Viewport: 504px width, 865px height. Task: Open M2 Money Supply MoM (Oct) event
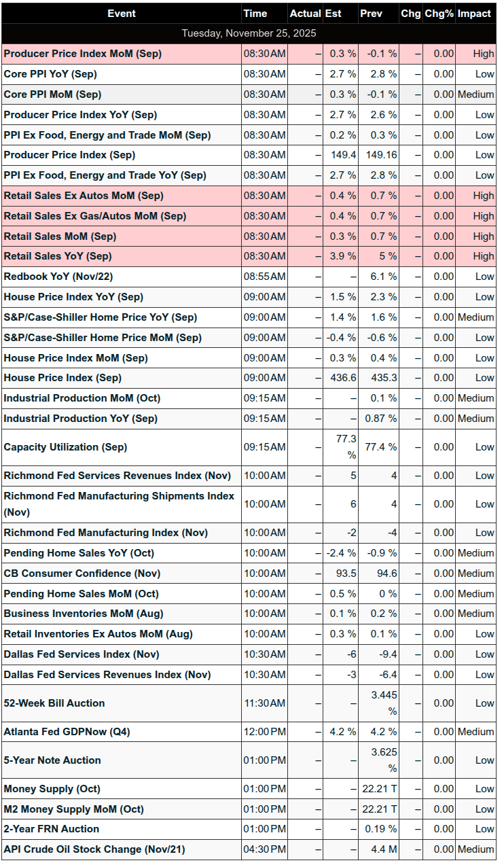click(x=74, y=809)
